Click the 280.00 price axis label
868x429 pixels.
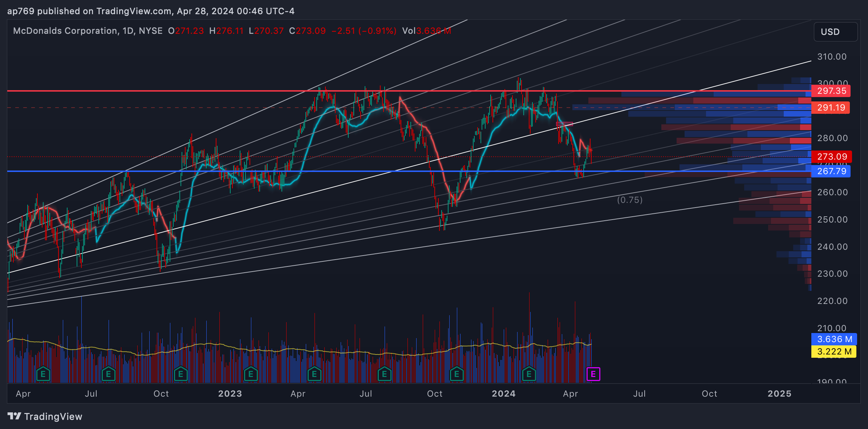pyautogui.click(x=832, y=138)
